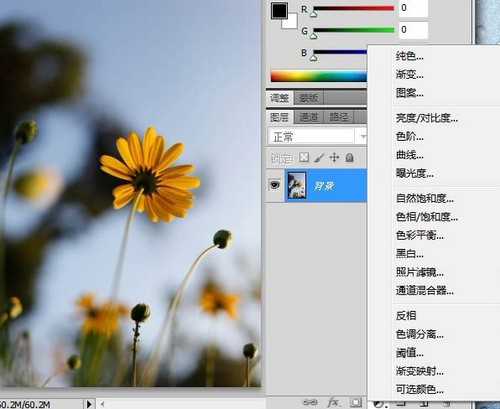Select the 背景 layer thumbnail
The image size is (500, 409).
coord(297,185)
